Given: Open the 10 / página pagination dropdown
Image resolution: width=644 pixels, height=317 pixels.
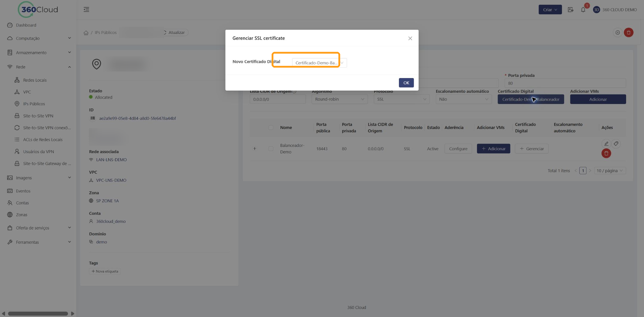Looking at the screenshot, I should point(610,170).
